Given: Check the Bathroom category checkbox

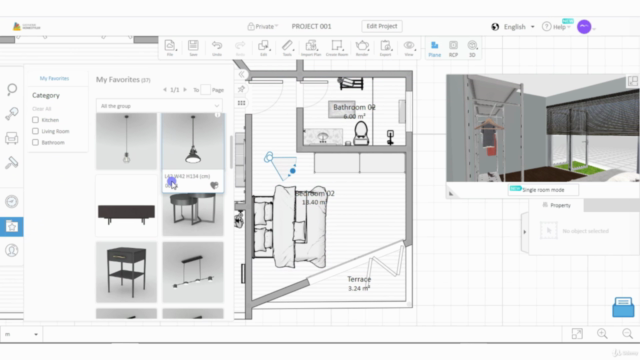Looking at the screenshot, I should click(36, 142).
